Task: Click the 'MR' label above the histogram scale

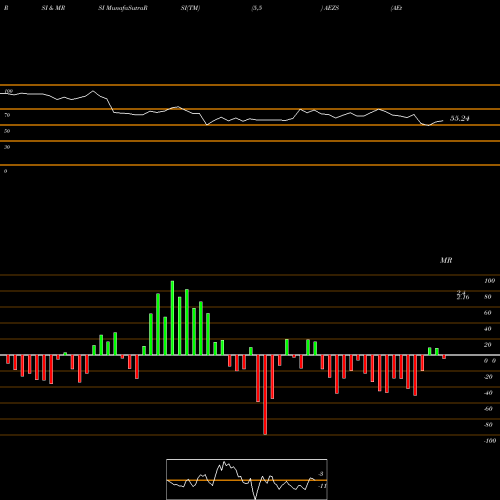Action: 446,260
